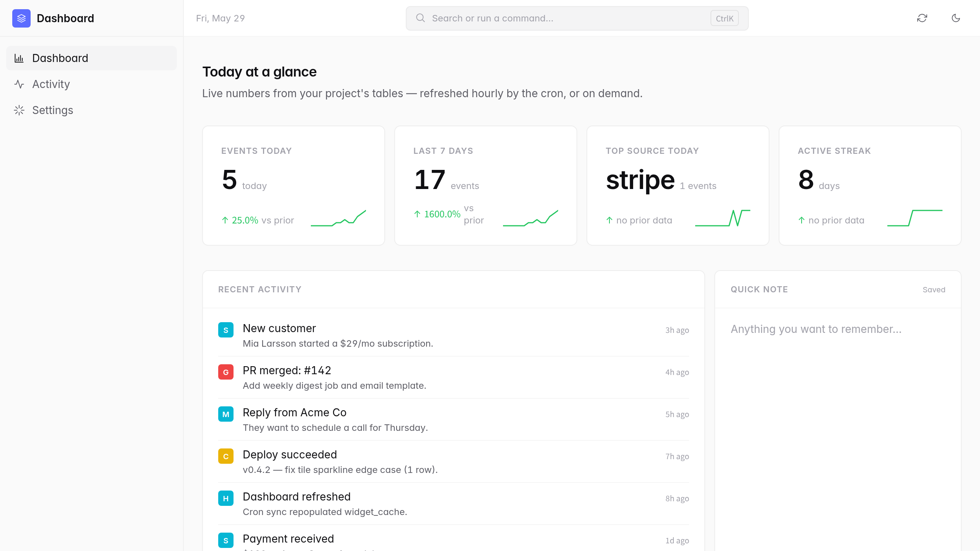The image size is (980, 551).
Task: Click the Dashboard title in the header
Action: [65, 18]
